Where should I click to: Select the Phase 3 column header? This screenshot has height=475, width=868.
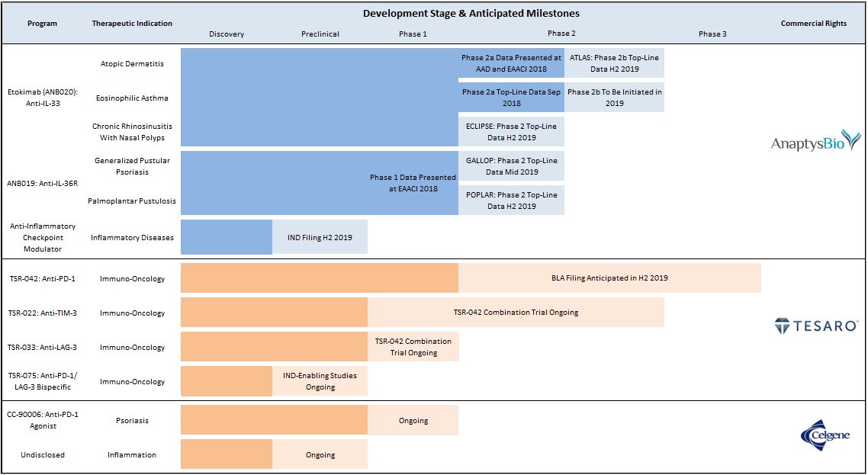(x=712, y=34)
